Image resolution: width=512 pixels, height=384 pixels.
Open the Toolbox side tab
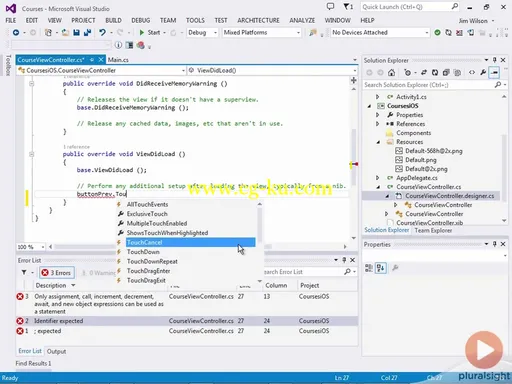[x=8, y=65]
